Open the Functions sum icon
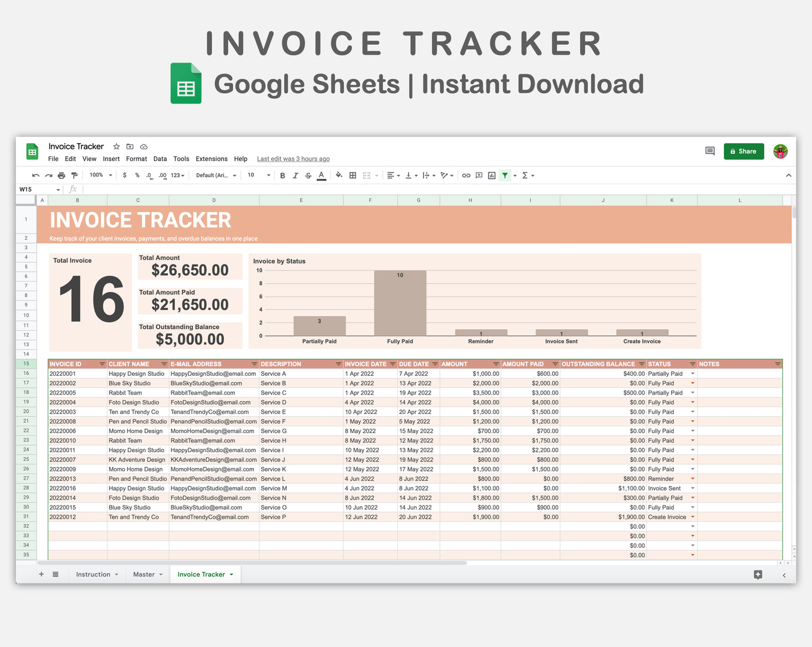The width and height of the screenshot is (812, 647). (x=525, y=175)
